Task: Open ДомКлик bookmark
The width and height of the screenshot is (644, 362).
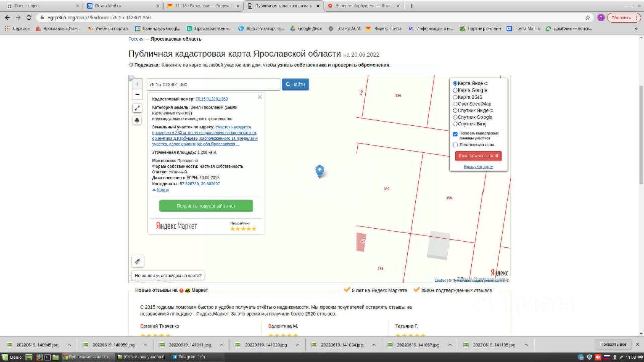Action: tap(569, 28)
